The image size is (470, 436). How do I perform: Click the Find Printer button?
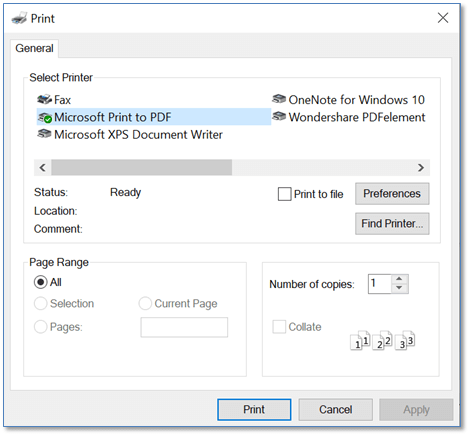(392, 224)
